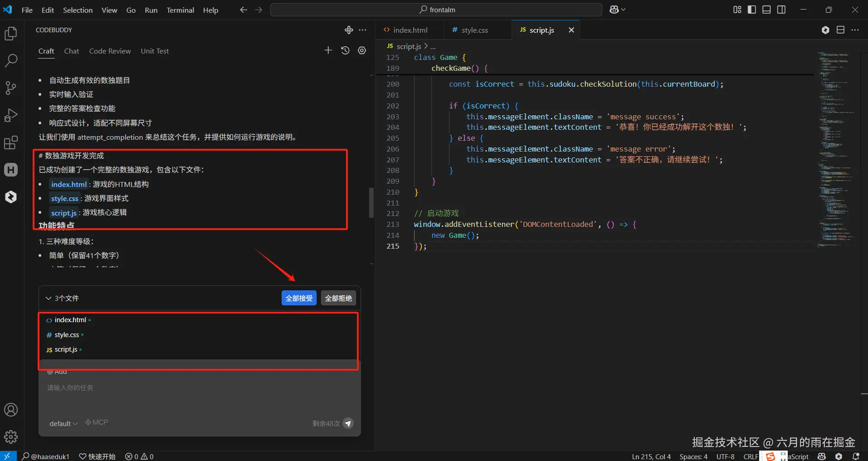
Task: Toggle the secondary side bar layout button
Action: tap(781, 10)
